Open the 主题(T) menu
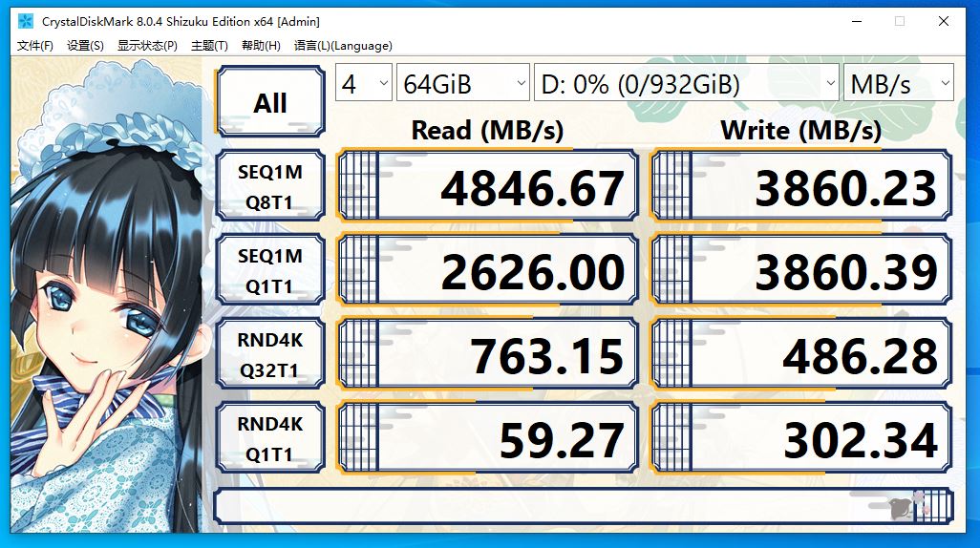Screen dimensions: 980x548 pyautogui.click(x=209, y=46)
